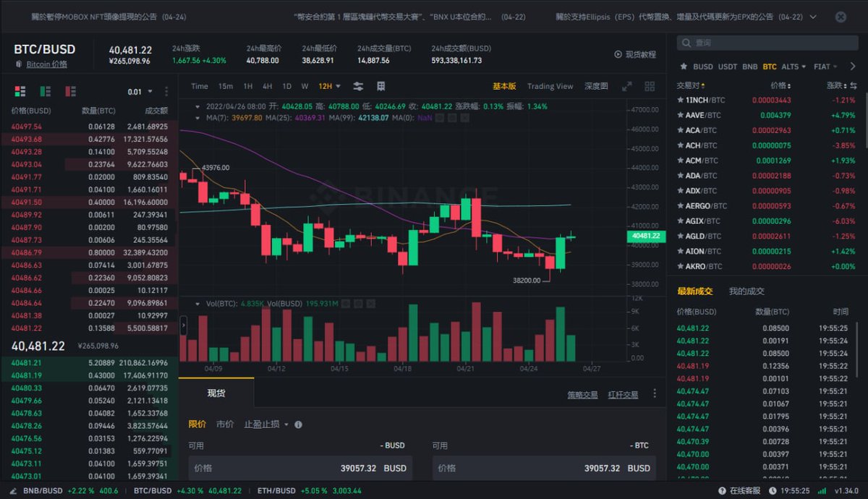Favorite the 1INCH/BTC pair
The width and height of the screenshot is (868, 499).
tap(680, 100)
